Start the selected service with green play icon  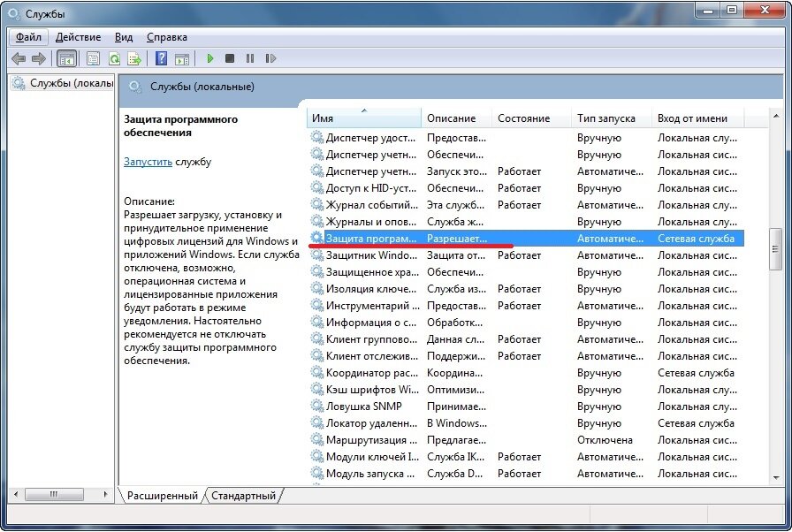click(209, 58)
